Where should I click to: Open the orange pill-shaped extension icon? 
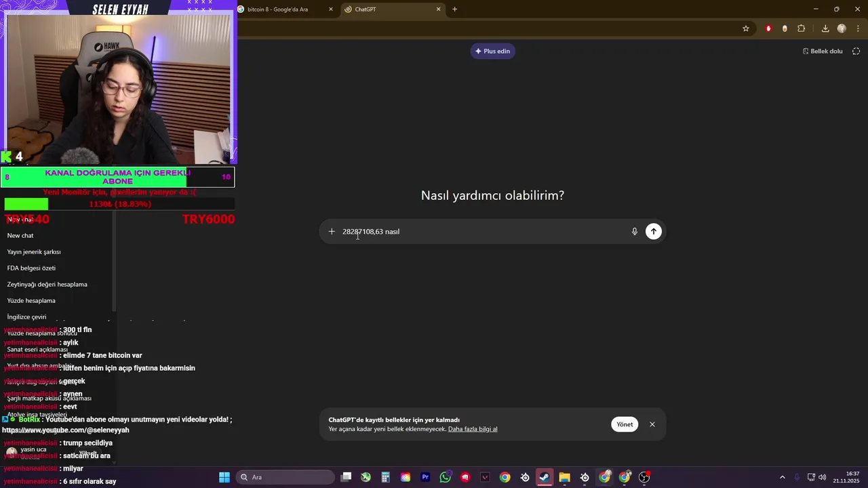[x=785, y=28]
